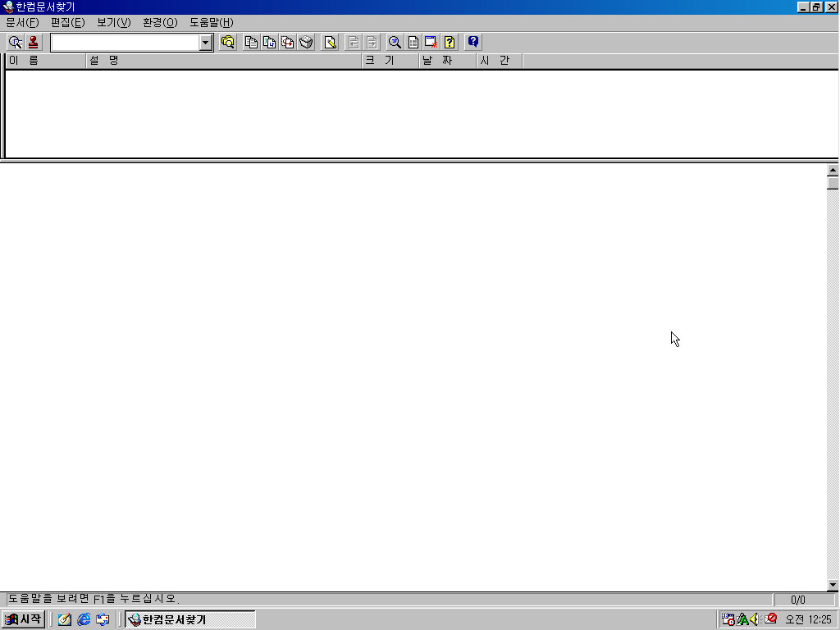Viewport: 840px width, 630px height.
Task: Click the document icon with red arrow
Action: 288,43
